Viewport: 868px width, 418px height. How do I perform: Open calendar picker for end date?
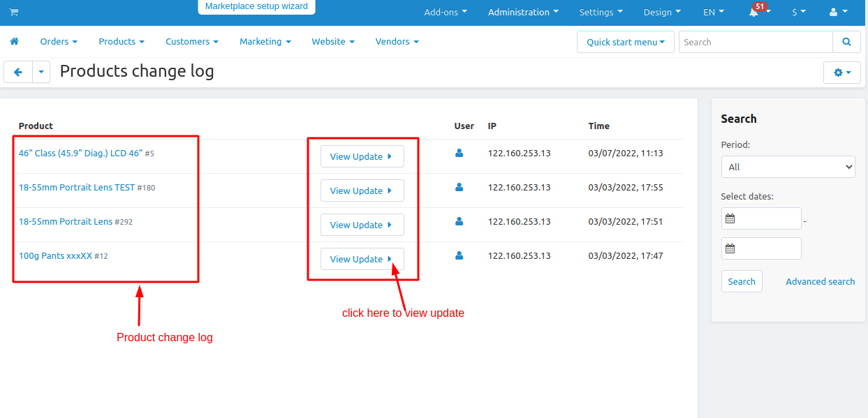(730, 248)
